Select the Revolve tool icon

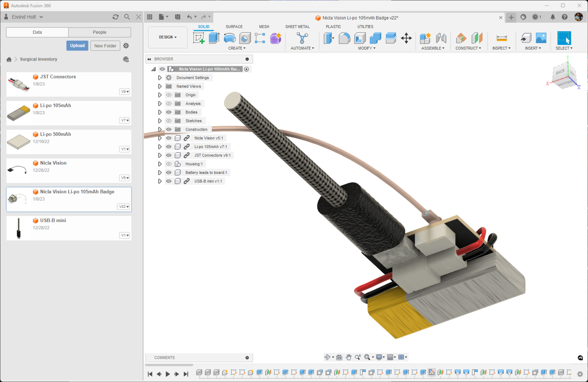(229, 38)
